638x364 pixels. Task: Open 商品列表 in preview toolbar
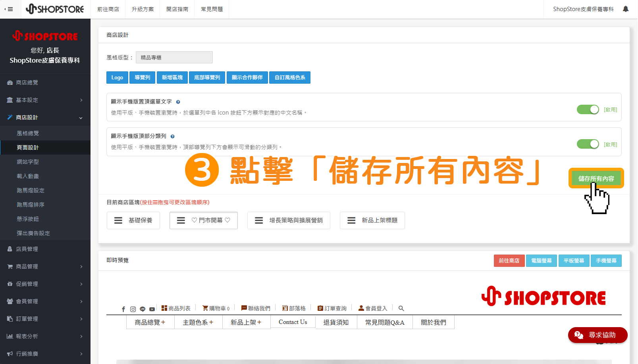pyautogui.click(x=176, y=308)
